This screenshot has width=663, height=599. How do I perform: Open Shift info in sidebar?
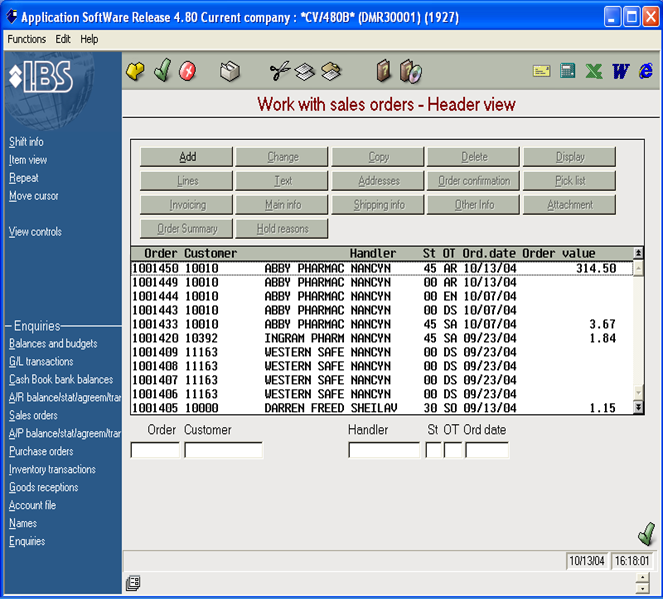(26, 142)
